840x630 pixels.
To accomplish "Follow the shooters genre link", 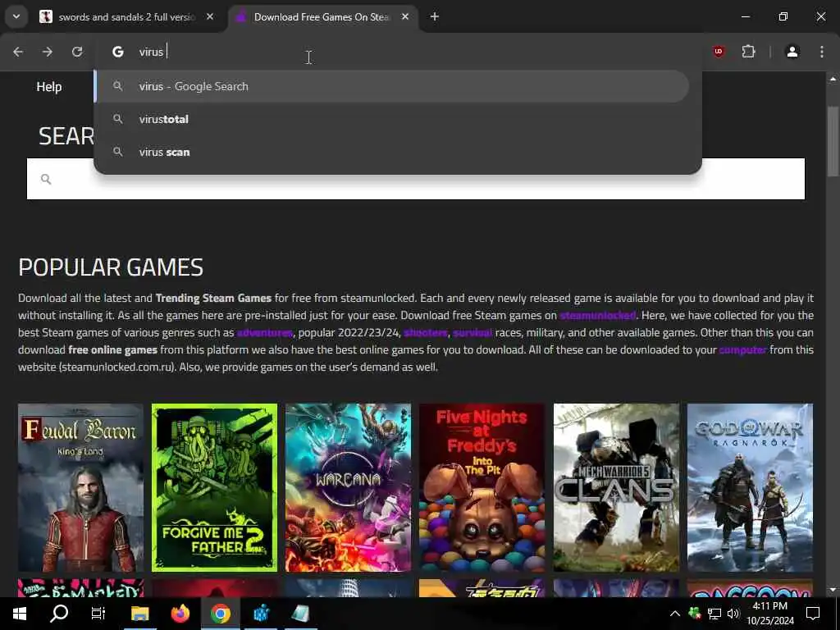I will tap(426, 333).
